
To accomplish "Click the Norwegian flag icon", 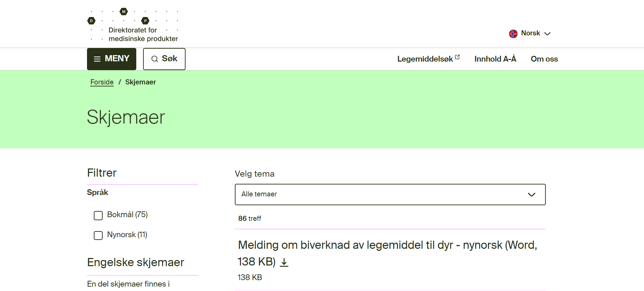I will point(513,34).
